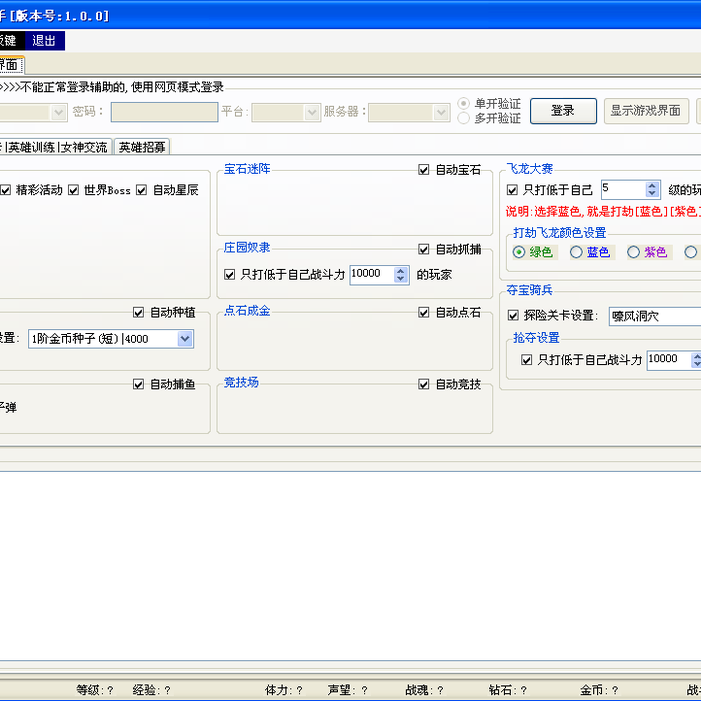Uncheck the 自动宝石 checkbox
Viewport: 701px width, 701px height.
[x=423, y=170]
